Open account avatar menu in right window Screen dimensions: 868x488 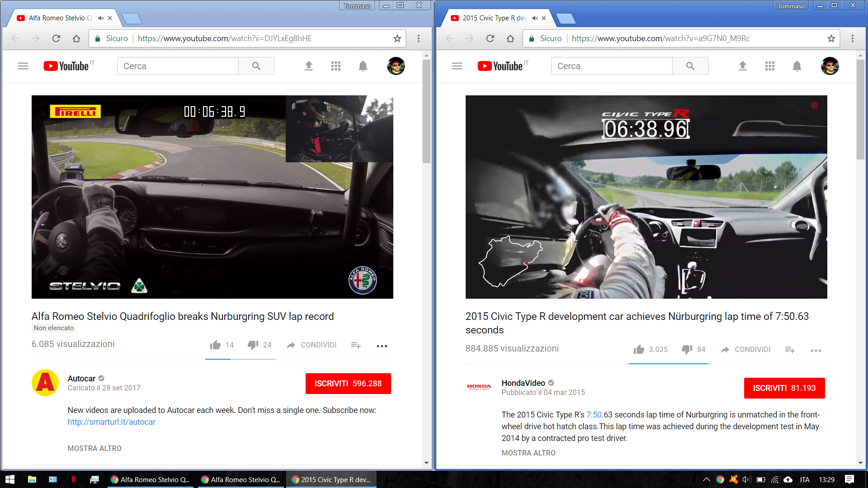click(830, 66)
